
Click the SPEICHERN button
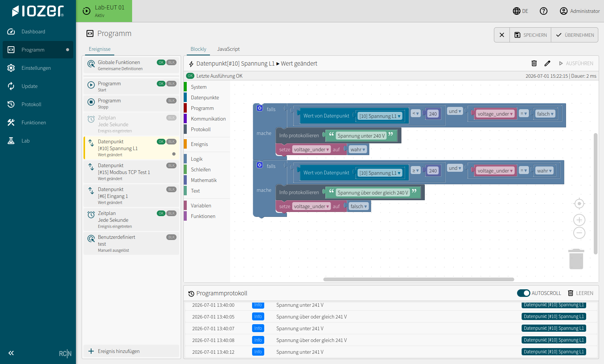pos(530,35)
